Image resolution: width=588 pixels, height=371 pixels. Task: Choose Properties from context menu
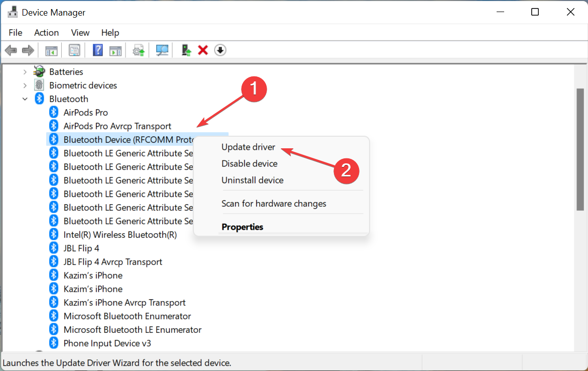coord(242,227)
